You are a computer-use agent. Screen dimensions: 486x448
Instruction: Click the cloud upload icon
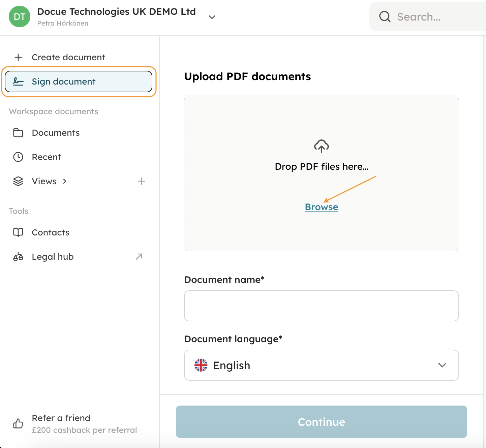(322, 146)
